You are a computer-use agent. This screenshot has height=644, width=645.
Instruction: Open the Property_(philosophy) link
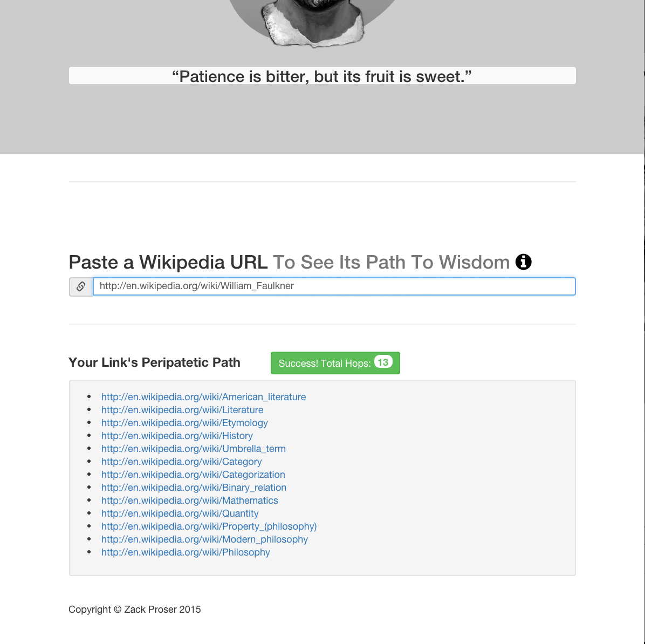(x=209, y=526)
